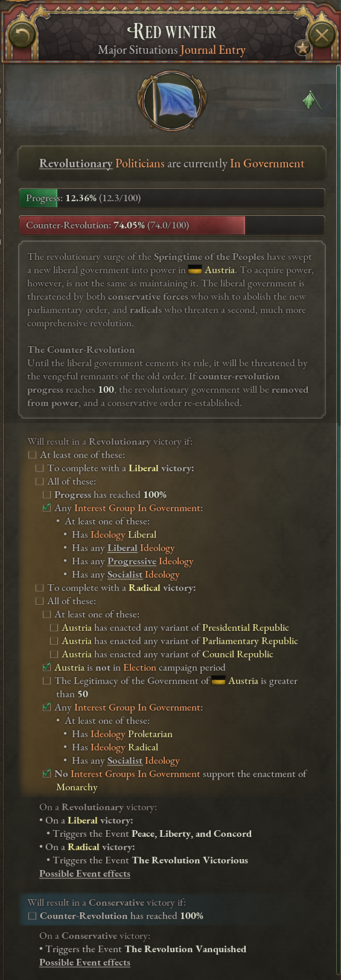Viewport: 341px width, 980px height.
Task: Click checkmark next to Election campaign condition
Action: 46,668
